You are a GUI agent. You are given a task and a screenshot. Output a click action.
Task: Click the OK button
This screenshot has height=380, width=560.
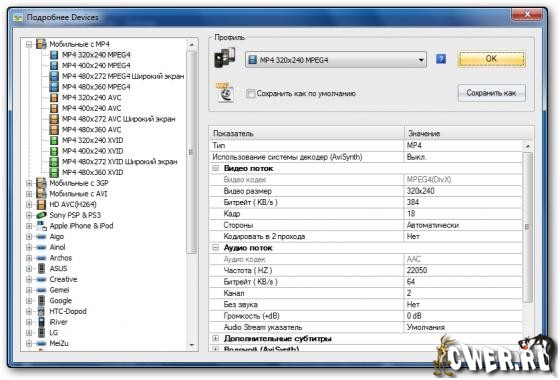pyautogui.click(x=491, y=59)
